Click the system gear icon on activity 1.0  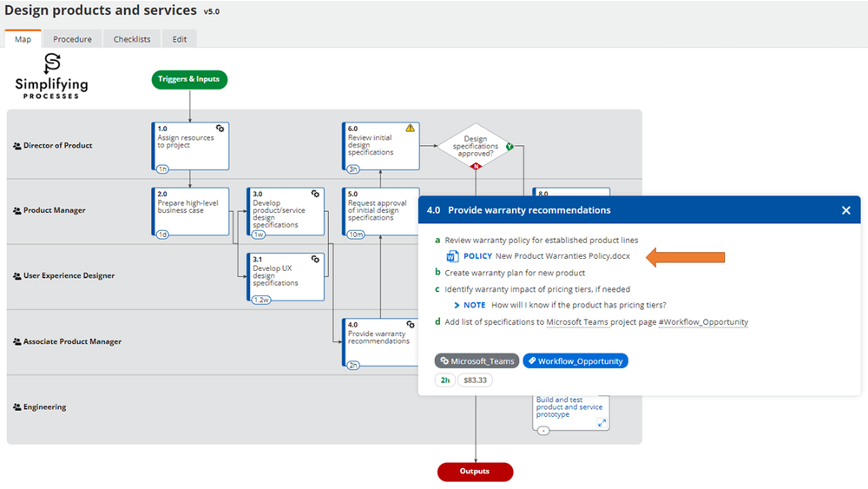pyautogui.click(x=220, y=129)
